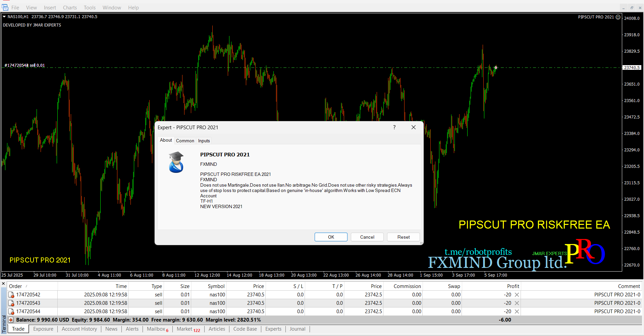Open the Experts tab in Terminal
Viewport: 644px width, 336px height.
(x=273, y=329)
